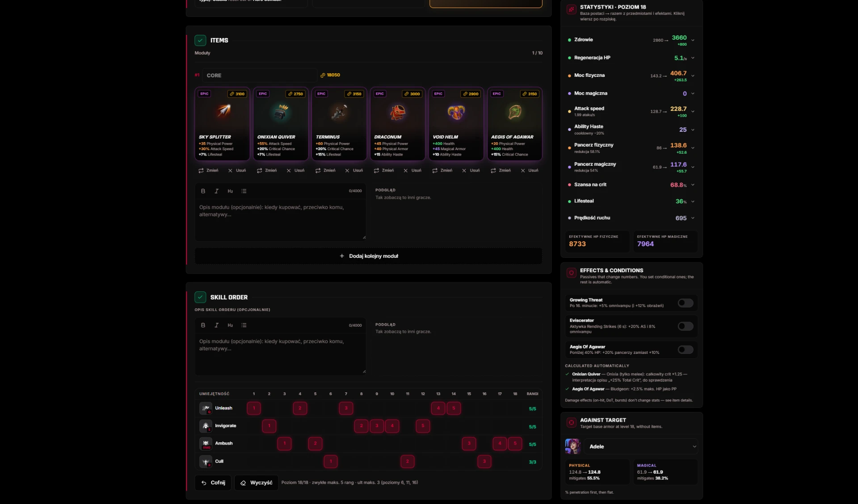The width and height of the screenshot is (858, 504).
Task: Click Dodaj kolejny moduł button
Action: point(368,256)
